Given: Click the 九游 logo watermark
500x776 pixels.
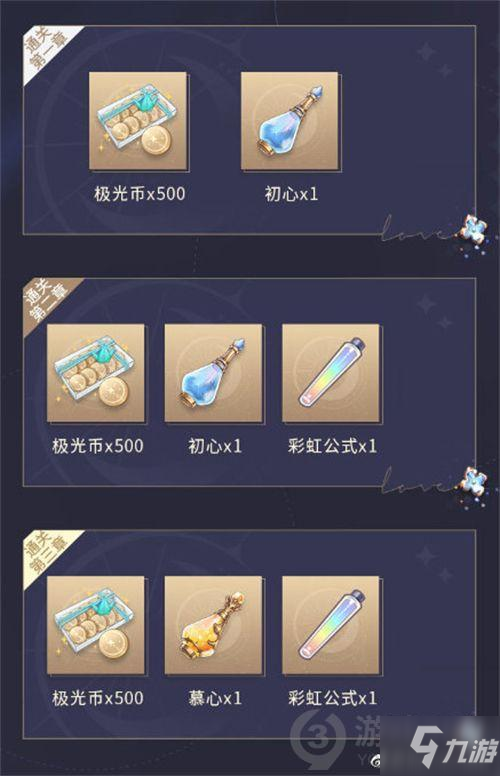Looking at the screenshot, I should tap(453, 746).
